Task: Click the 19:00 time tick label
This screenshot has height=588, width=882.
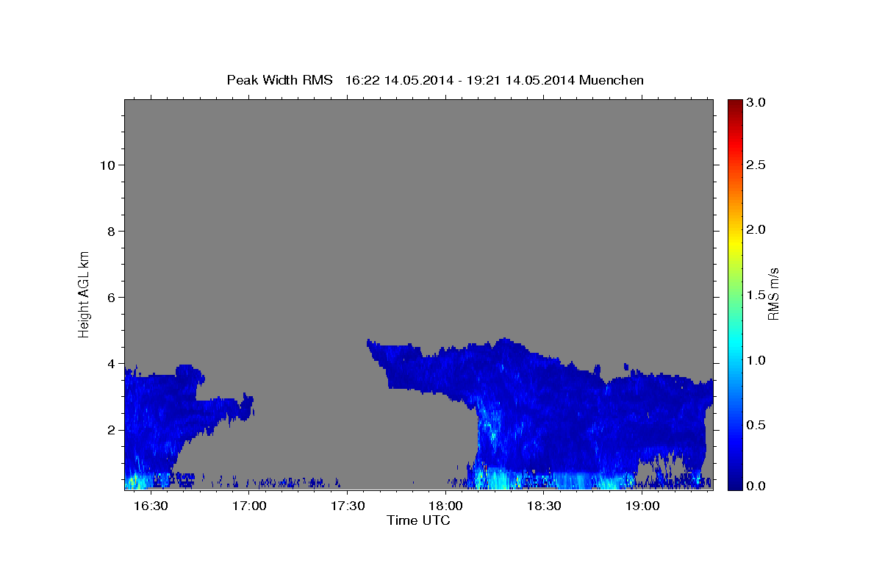Action: click(x=642, y=506)
